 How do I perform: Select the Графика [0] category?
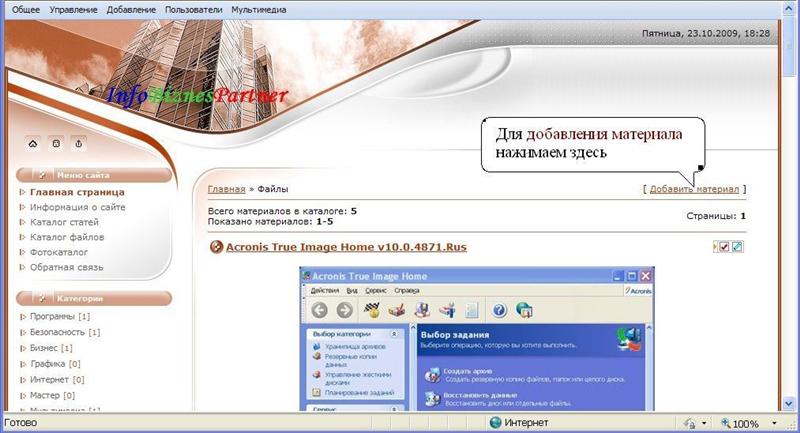click(x=55, y=364)
